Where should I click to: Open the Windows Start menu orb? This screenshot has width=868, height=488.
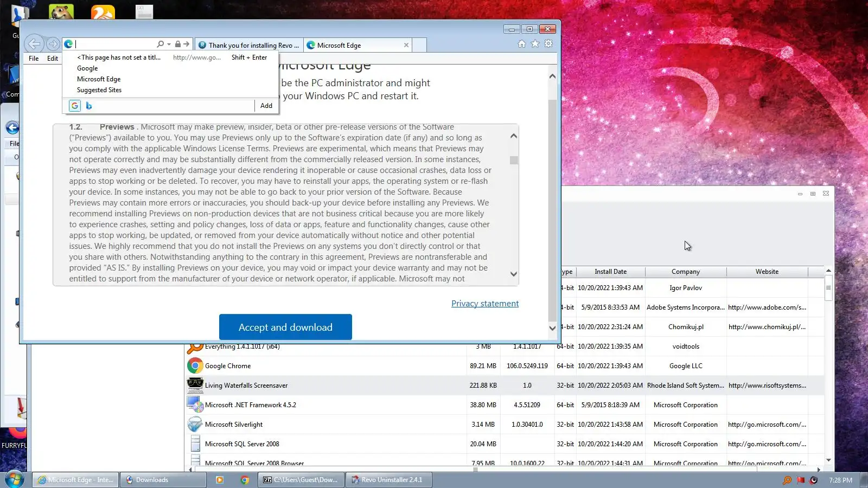click(15, 480)
